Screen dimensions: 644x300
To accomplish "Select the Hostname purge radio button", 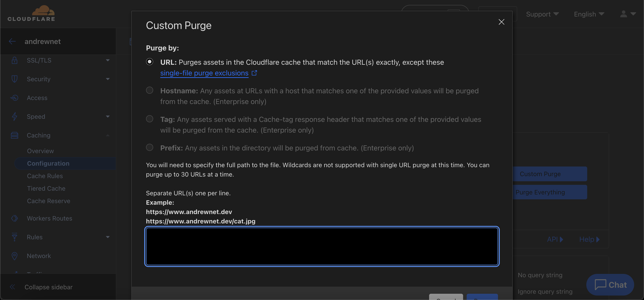I will 150,90.
